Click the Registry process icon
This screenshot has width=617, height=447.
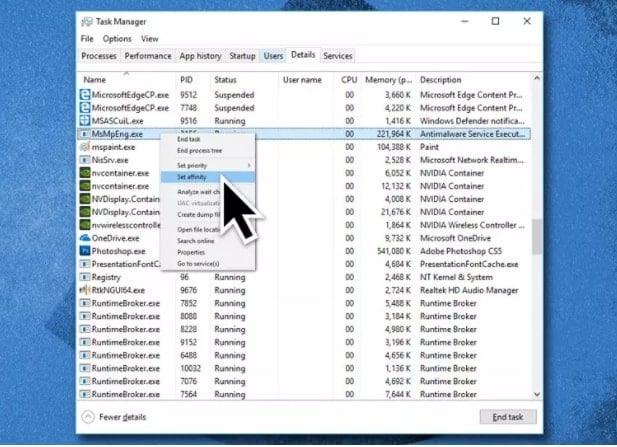pos(85,277)
